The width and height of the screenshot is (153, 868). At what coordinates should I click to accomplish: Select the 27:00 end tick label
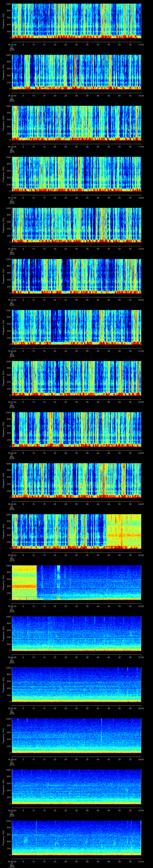click(141, 657)
